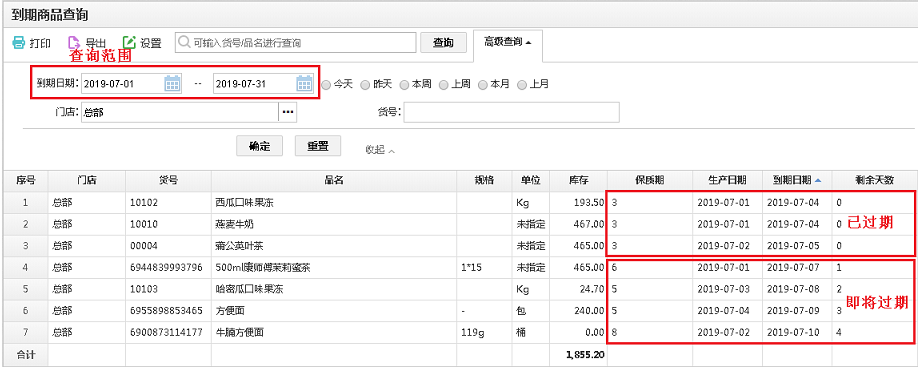Viewport: 920px width, 367px height.
Task: Select row with 西瓜口味果冻
Action: point(459,203)
